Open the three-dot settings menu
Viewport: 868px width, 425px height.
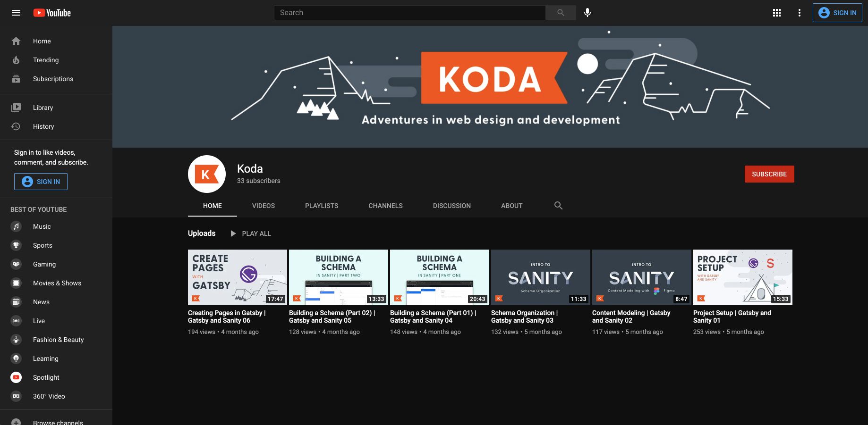pyautogui.click(x=800, y=13)
